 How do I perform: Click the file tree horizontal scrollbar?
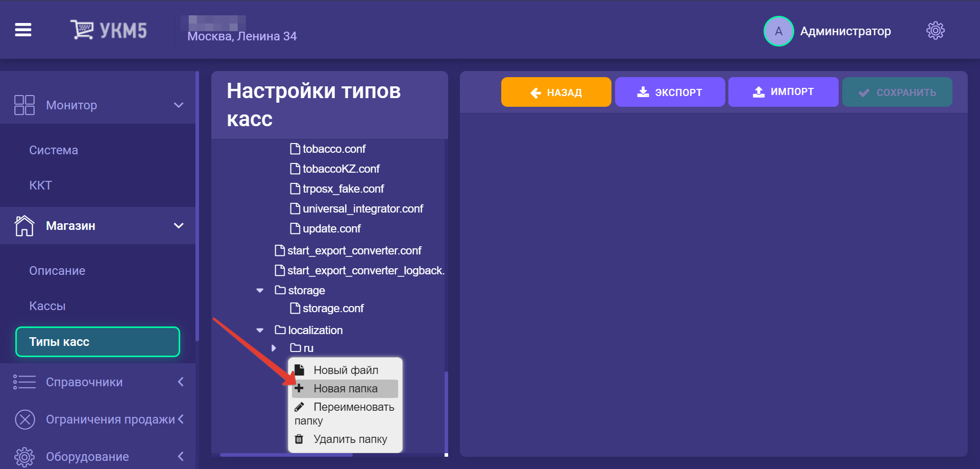tap(286, 455)
